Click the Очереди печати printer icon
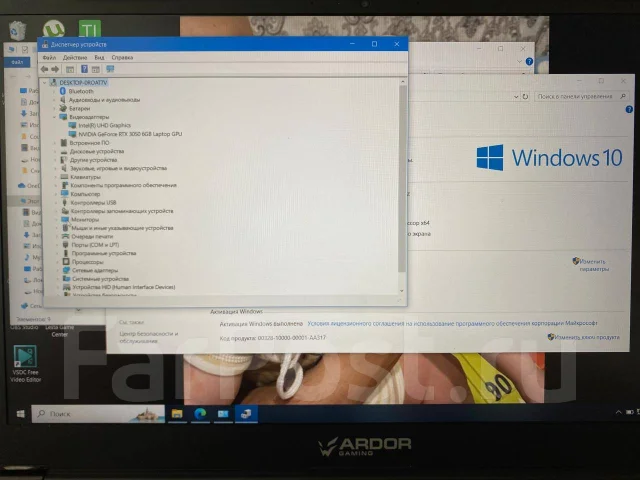 pyautogui.click(x=65, y=236)
